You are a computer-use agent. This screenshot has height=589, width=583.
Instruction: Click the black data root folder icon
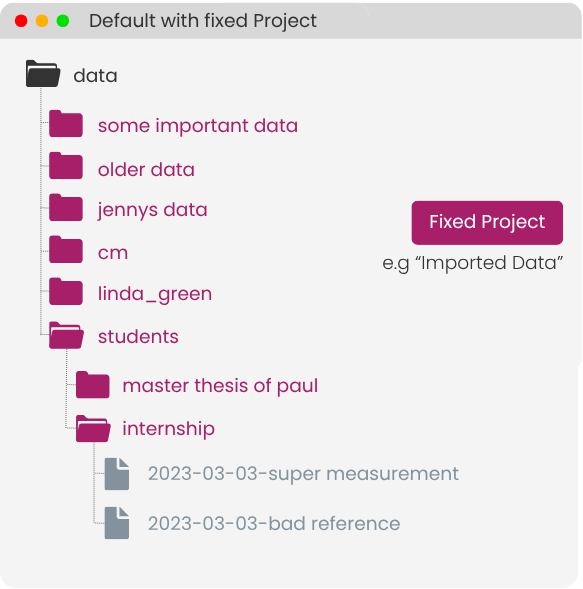[x=43, y=74]
